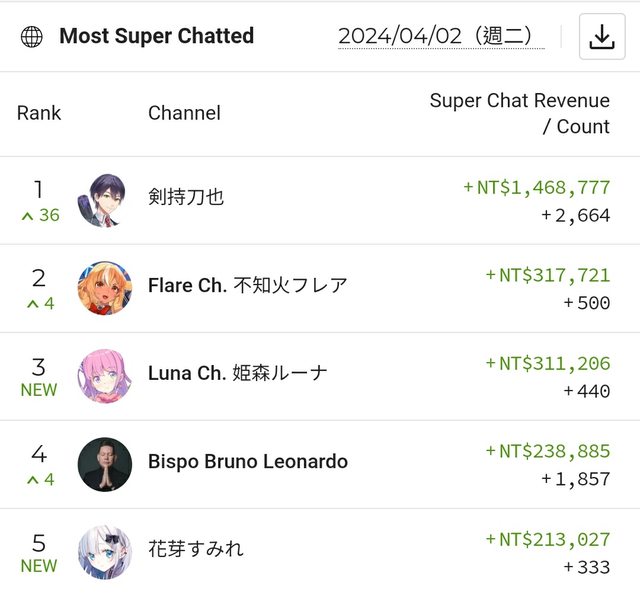640x595 pixels.
Task: Open the 花芽すみれ channel name link
Action: click(196, 548)
